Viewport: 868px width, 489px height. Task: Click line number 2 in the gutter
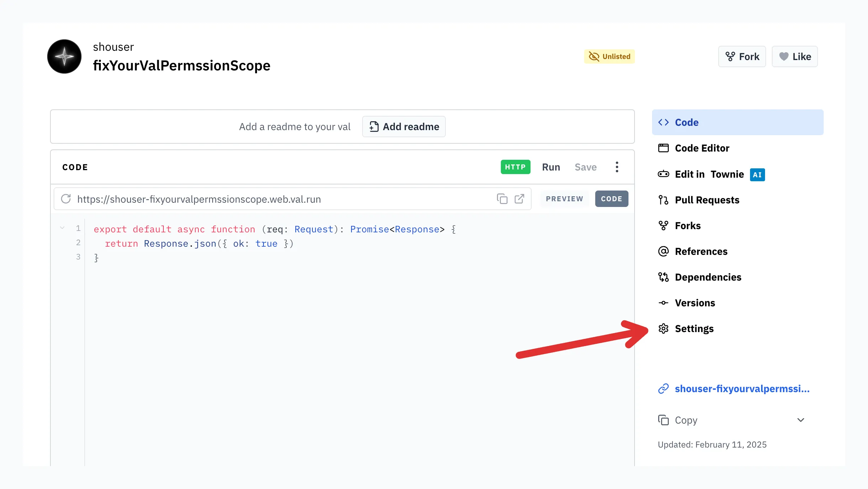(x=78, y=243)
